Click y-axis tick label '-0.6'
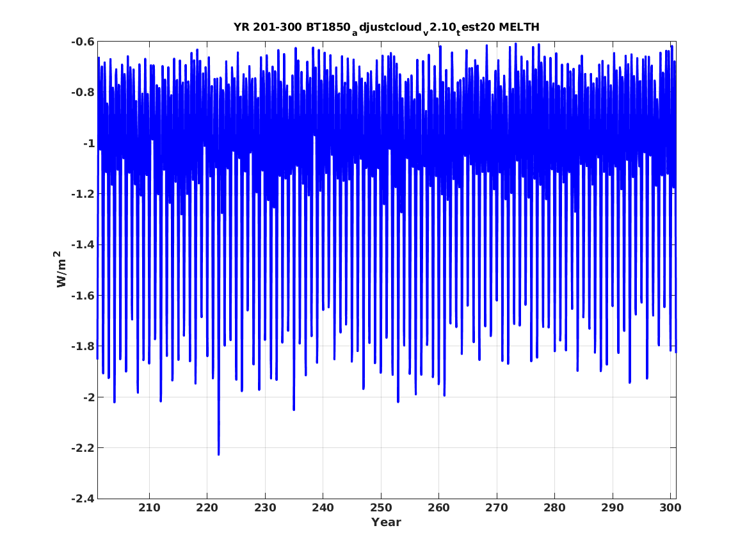The image size is (747, 560). 83,42
